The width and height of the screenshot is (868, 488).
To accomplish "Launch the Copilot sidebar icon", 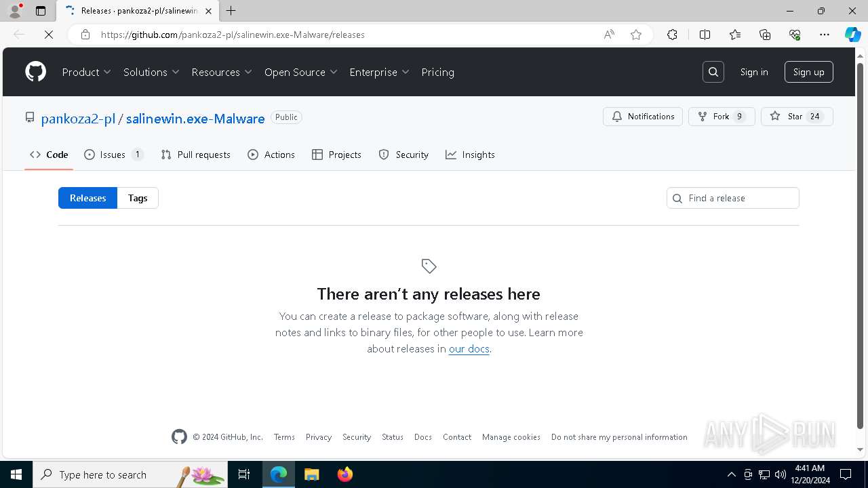I will point(853,35).
